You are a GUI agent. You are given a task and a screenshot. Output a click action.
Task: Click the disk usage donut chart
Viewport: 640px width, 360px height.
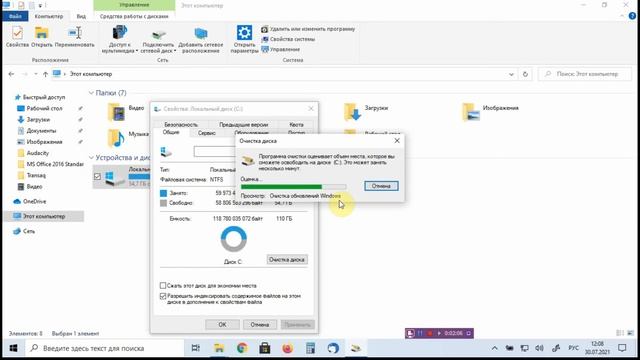pos(233,239)
